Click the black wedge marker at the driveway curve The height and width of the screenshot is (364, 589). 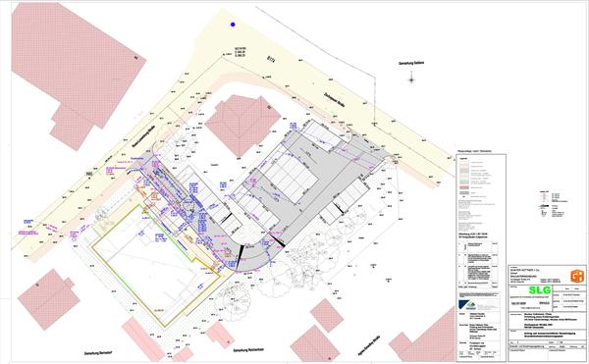click(x=240, y=257)
